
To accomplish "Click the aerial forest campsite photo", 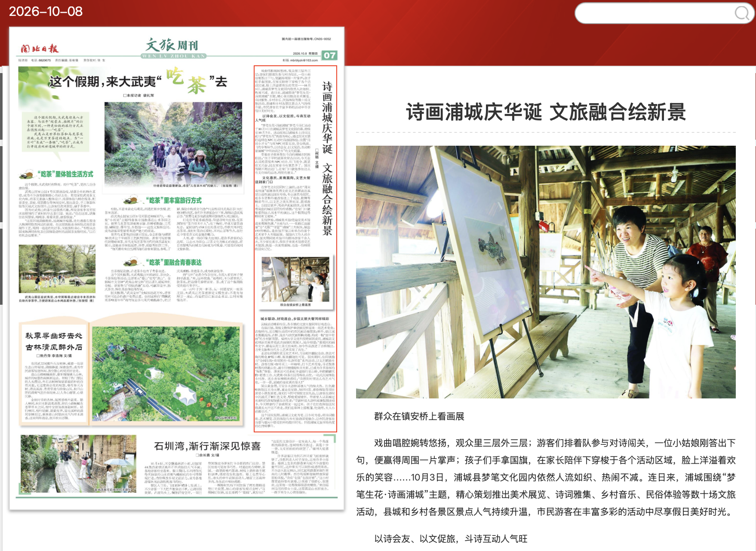I will (x=166, y=374).
